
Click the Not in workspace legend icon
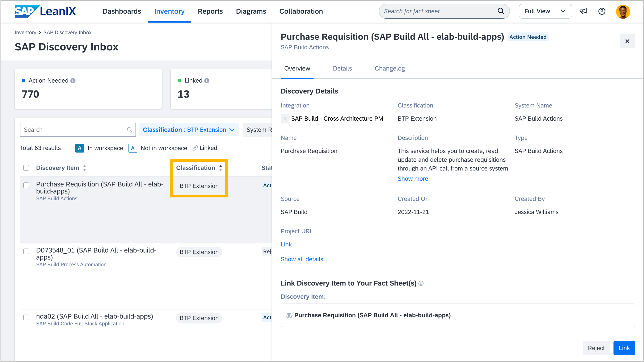tap(133, 148)
